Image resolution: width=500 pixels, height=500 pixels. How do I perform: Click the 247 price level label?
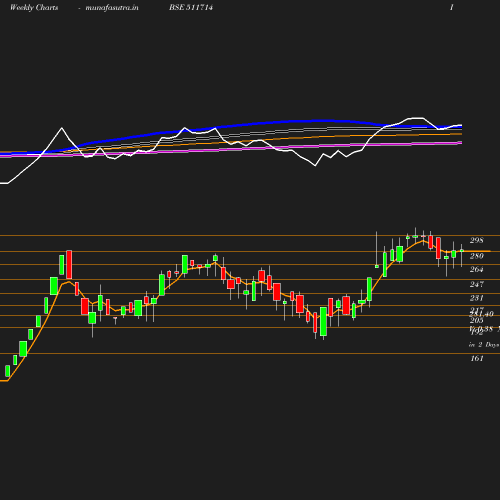coord(477,284)
